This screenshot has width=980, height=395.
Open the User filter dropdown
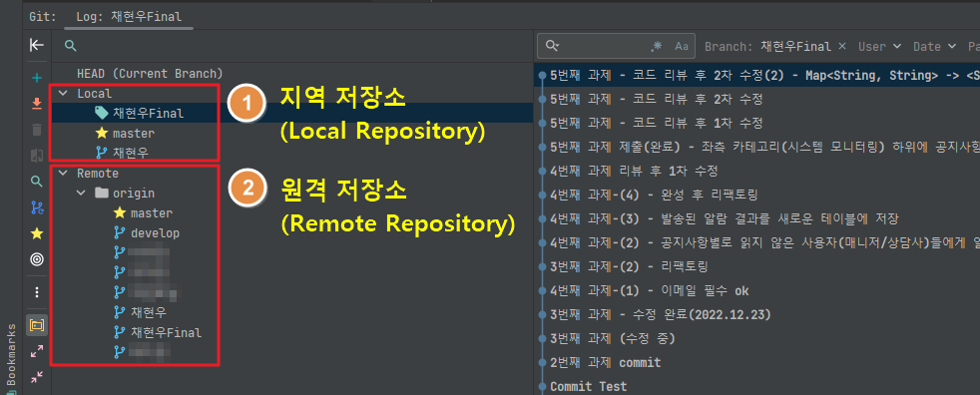pos(879,46)
